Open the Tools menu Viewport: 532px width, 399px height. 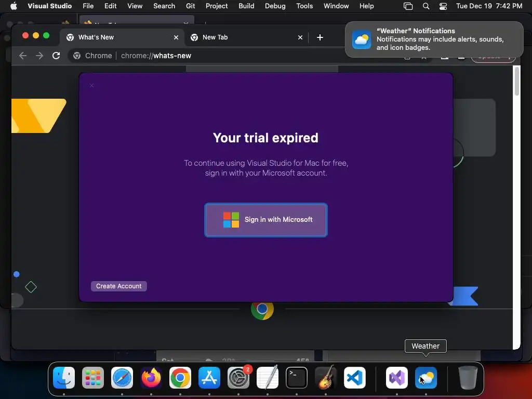[304, 6]
